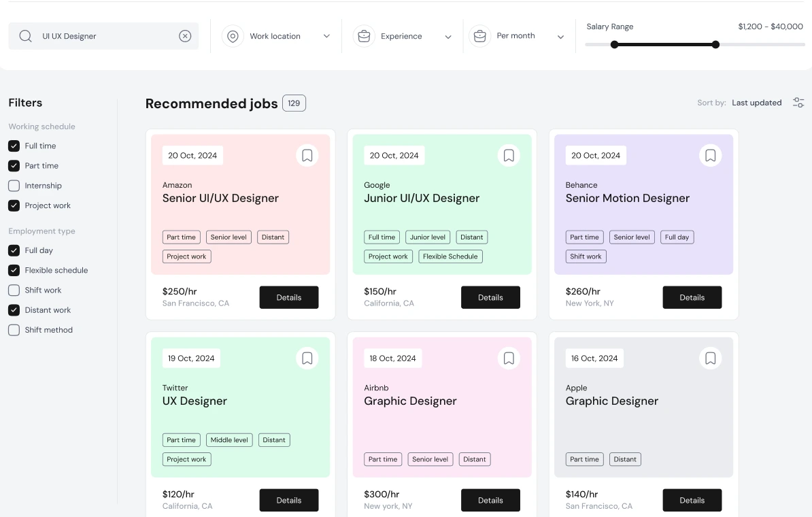Bookmark the Twitter UX Designer job
Viewport: 812px width, 517px height.
(x=307, y=358)
